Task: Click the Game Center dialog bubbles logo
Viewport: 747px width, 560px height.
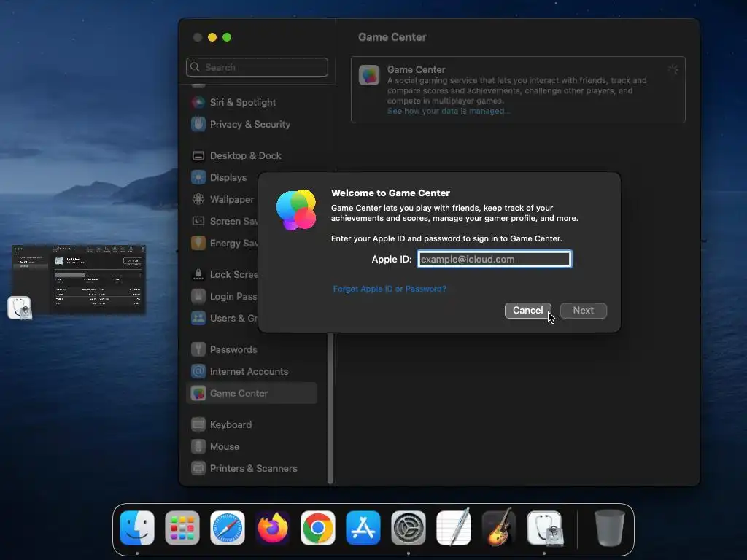Action: pos(296,209)
